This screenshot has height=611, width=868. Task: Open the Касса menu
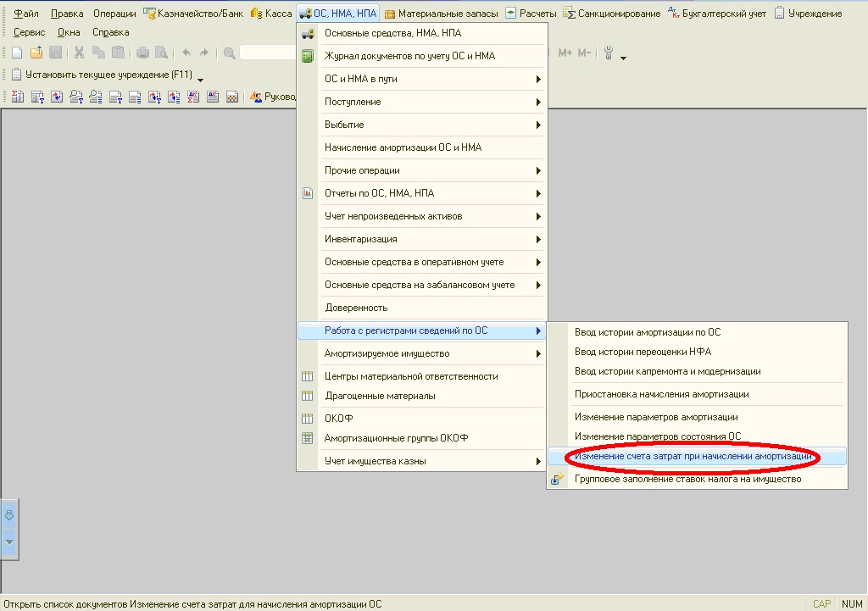[271, 14]
